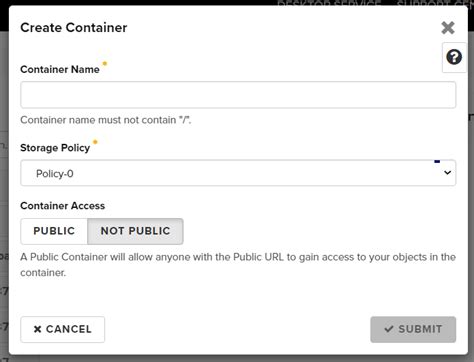The image size is (474, 362).
Task: Click the required marker beside Storage Policy
Action: tap(95, 142)
